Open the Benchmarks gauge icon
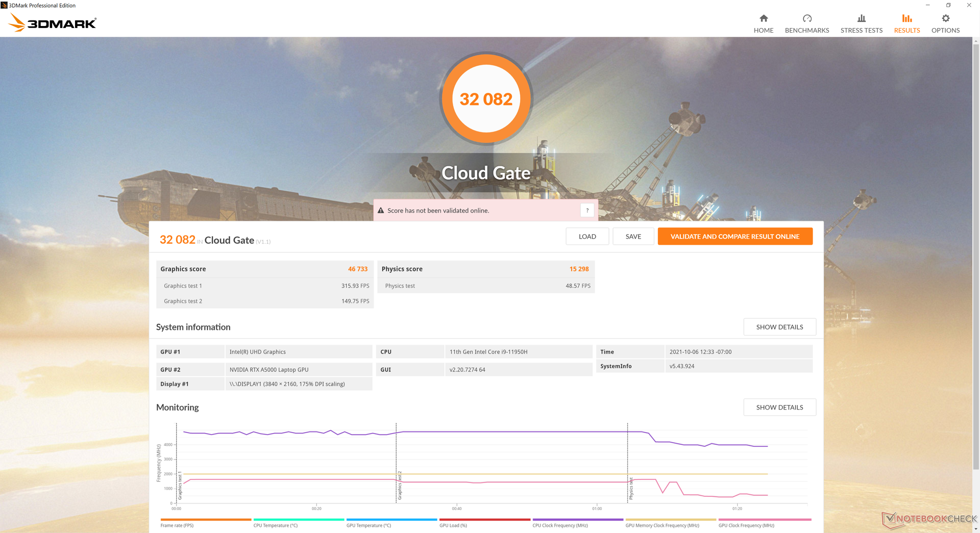980x533 pixels. pos(806,18)
